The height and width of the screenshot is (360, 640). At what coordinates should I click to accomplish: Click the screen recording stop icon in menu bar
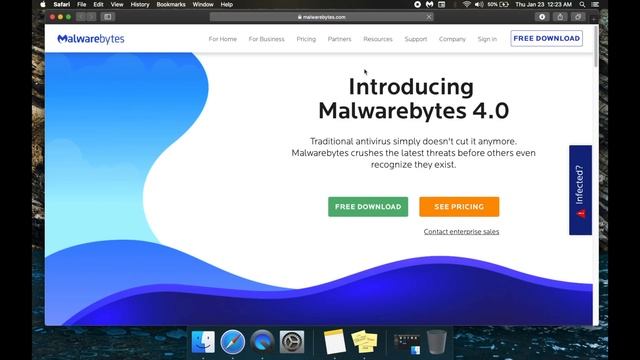point(417,4)
